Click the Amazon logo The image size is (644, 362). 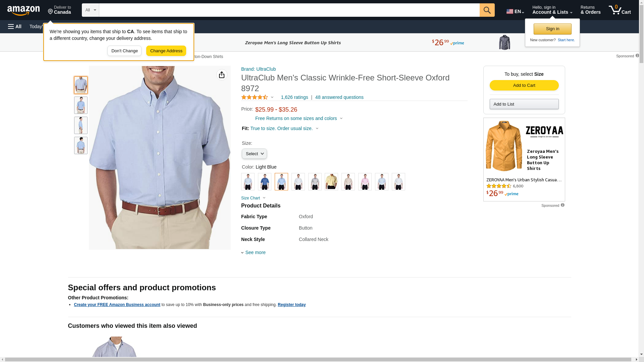(23, 10)
